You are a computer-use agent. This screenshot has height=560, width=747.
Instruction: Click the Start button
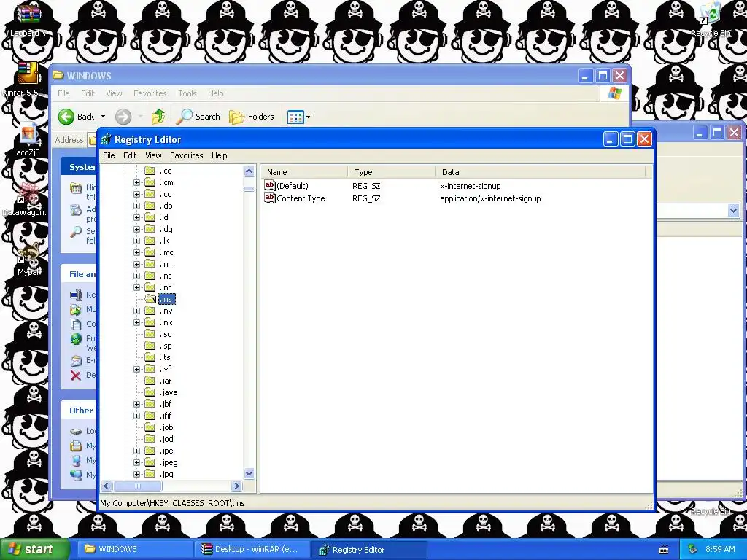coord(34,549)
